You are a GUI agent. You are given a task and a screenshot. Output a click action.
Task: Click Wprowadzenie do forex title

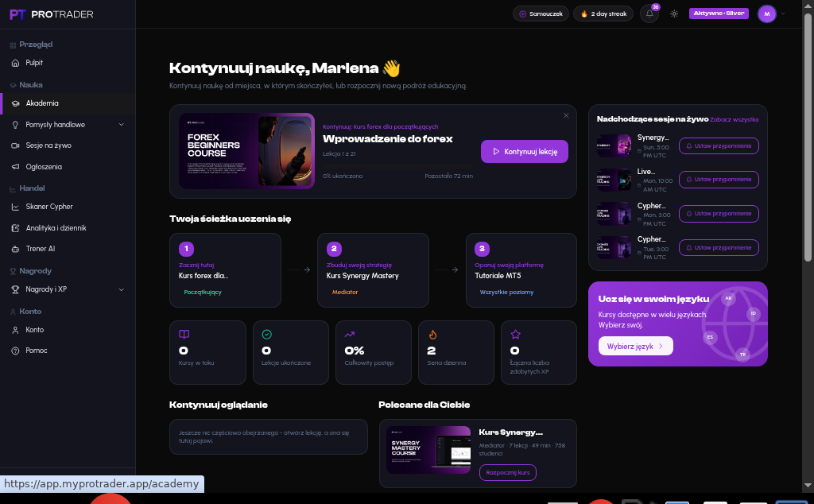point(388,139)
